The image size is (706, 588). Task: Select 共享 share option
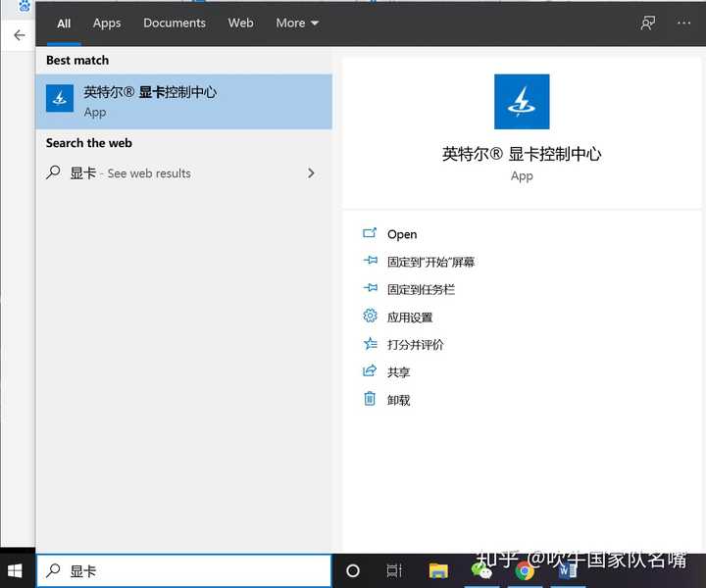tap(398, 372)
